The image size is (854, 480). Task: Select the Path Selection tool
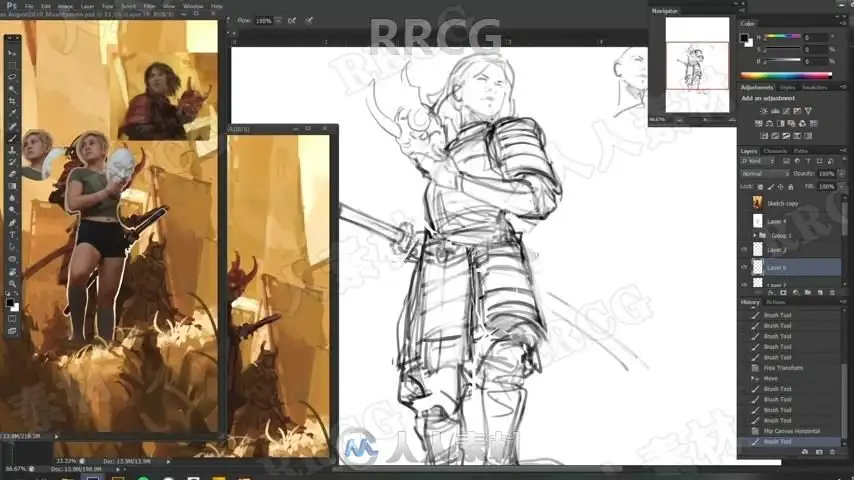pyautogui.click(x=12, y=247)
